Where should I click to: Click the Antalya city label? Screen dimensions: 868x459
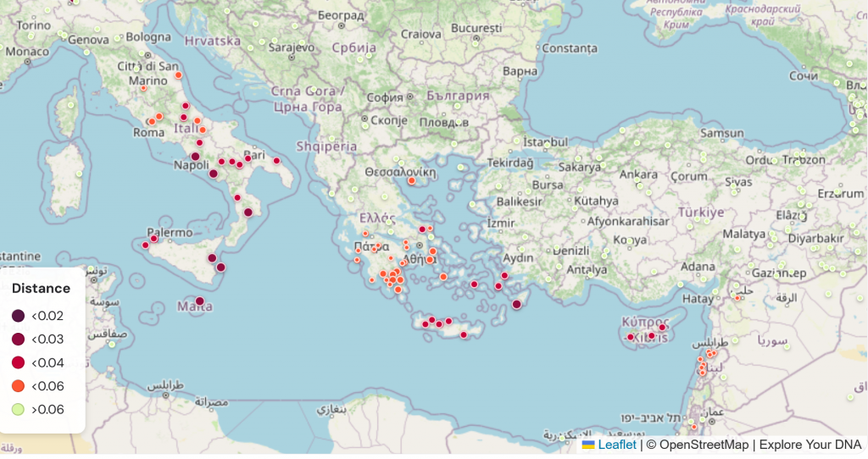coord(587,270)
